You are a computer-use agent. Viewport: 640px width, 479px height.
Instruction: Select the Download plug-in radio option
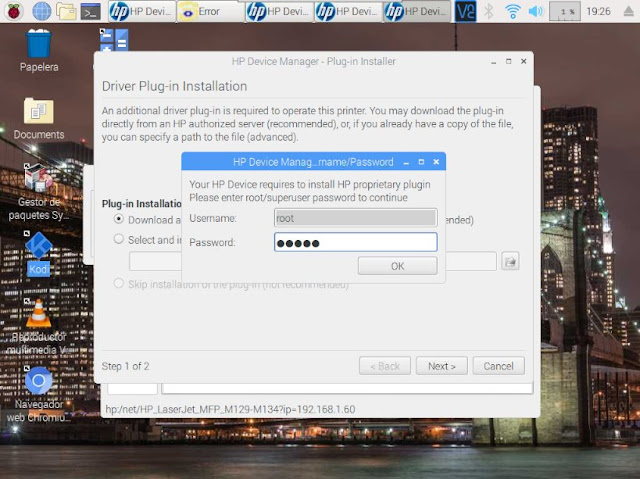(118, 219)
